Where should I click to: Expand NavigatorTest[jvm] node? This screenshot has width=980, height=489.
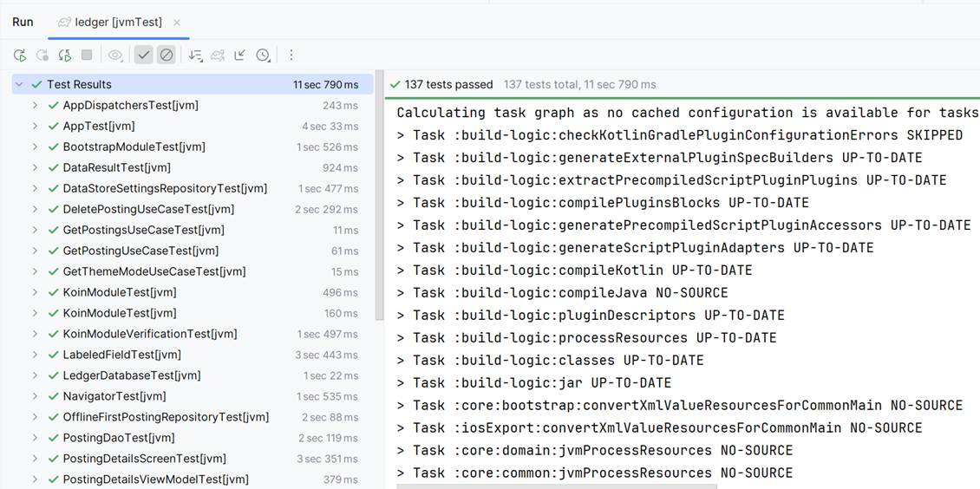pyautogui.click(x=35, y=396)
